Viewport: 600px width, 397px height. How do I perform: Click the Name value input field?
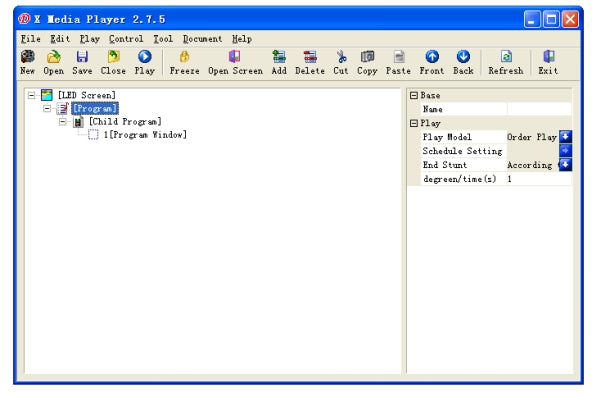click(539, 109)
